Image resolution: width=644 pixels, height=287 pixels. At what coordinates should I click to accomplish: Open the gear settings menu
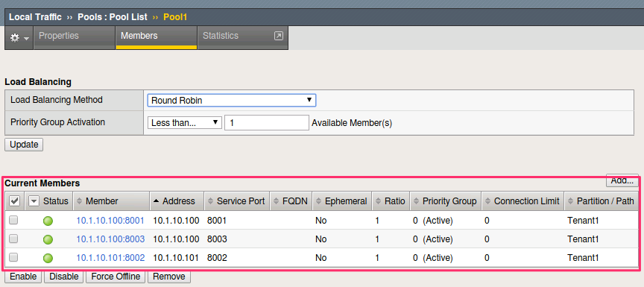pyautogui.click(x=19, y=38)
